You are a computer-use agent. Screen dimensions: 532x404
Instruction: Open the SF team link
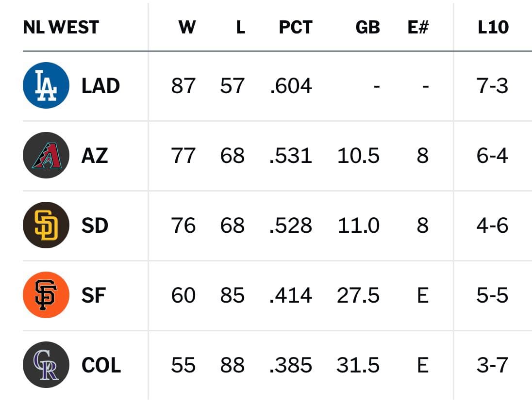[x=94, y=295]
